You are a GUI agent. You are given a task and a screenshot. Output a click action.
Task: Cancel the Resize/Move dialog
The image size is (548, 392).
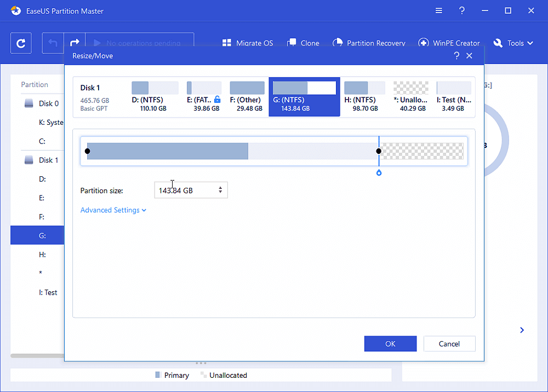tap(449, 343)
